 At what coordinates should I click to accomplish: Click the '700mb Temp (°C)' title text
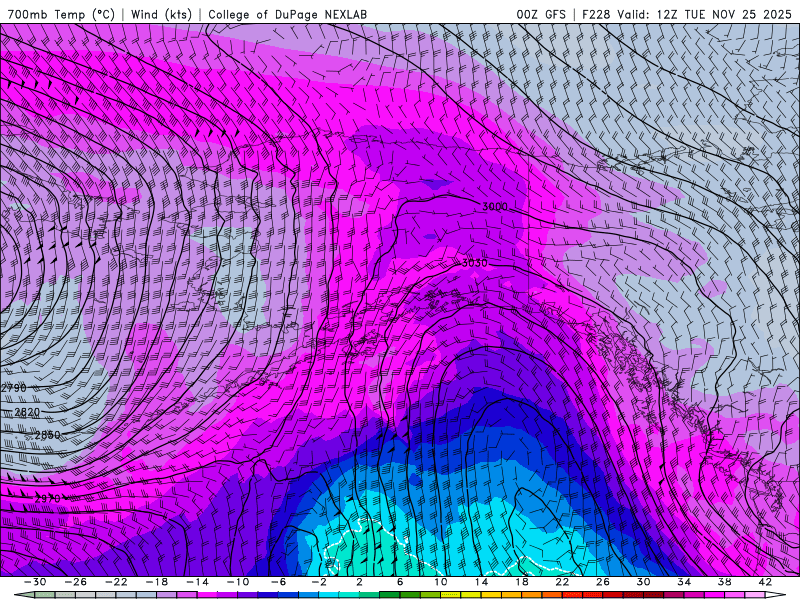(61, 14)
